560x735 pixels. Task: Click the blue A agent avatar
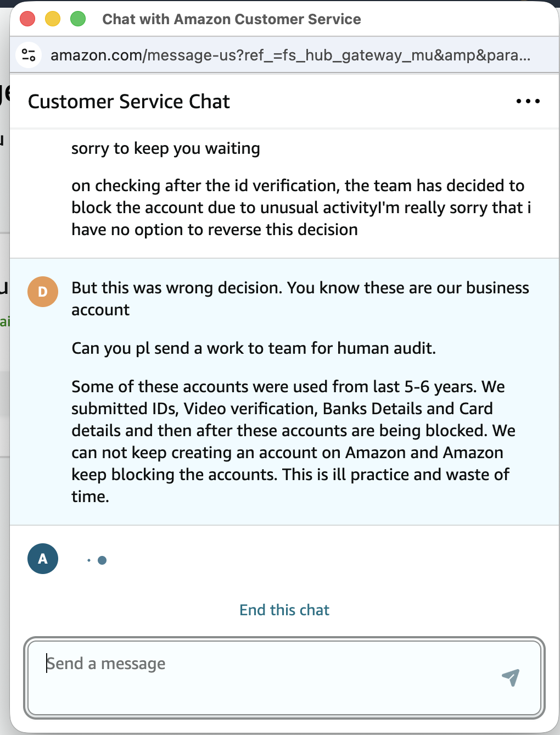click(x=43, y=559)
